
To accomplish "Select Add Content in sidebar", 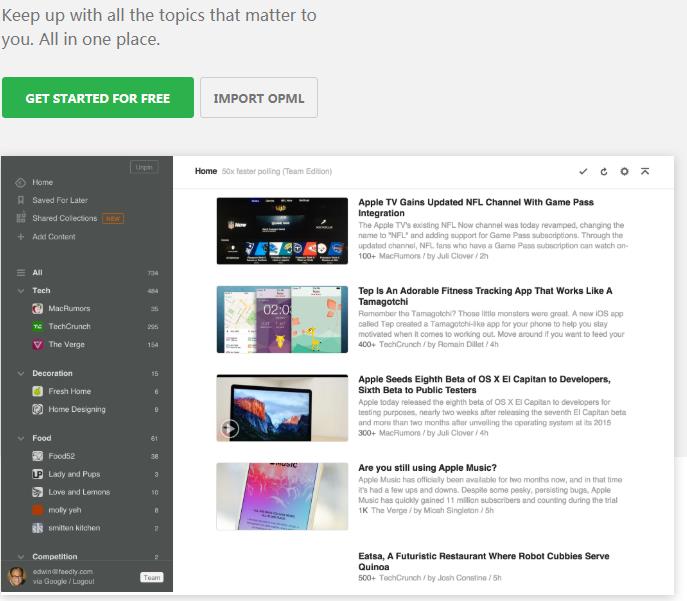I will coord(54,237).
